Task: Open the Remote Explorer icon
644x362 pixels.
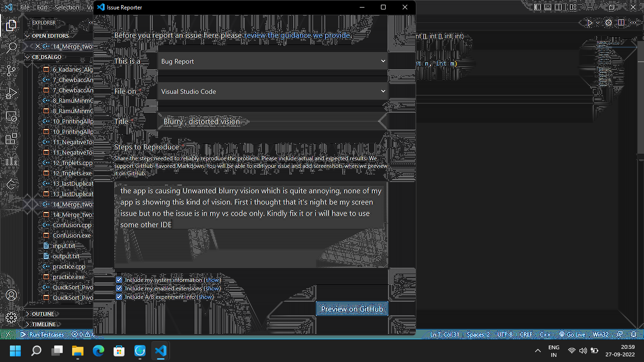Action: pos(11,116)
